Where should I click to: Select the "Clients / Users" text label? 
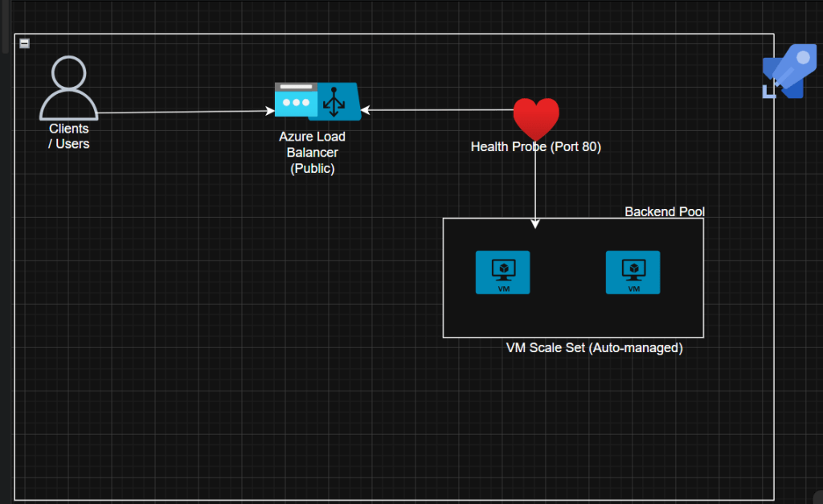71,136
